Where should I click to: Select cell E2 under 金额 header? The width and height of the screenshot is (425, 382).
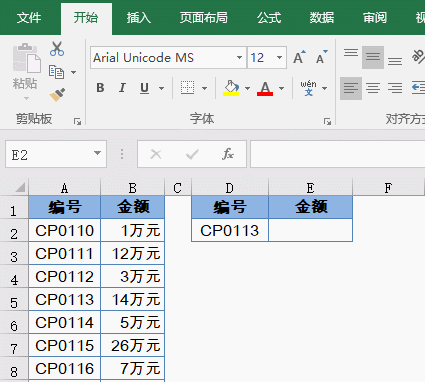310,230
